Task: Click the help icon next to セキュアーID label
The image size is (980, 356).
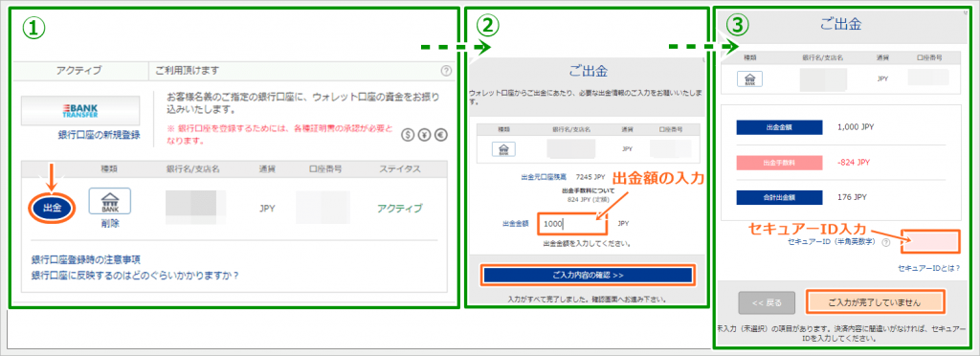Action: (x=885, y=242)
